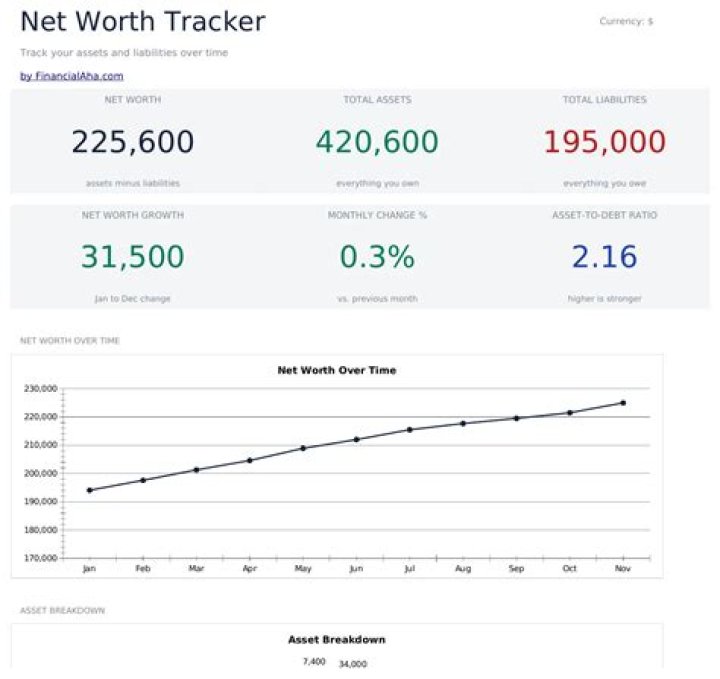Click the ASSET BREAKDOWN section heading

(62, 611)
